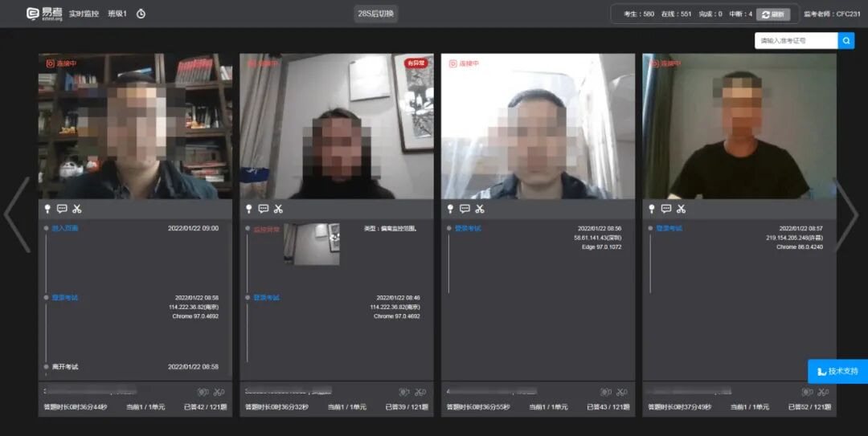The image size is (868, 436).
Task: Open the 技术支持 support button
Action: point(837,371)
